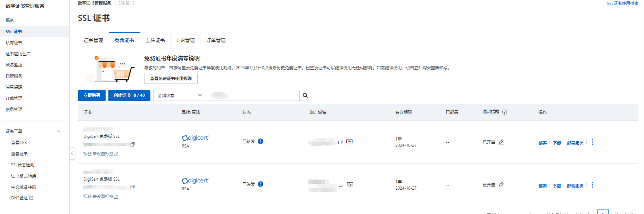Open 证书应用仓库 in the sidebar
This screenshot has width=644, height=214.
[18, 54]
